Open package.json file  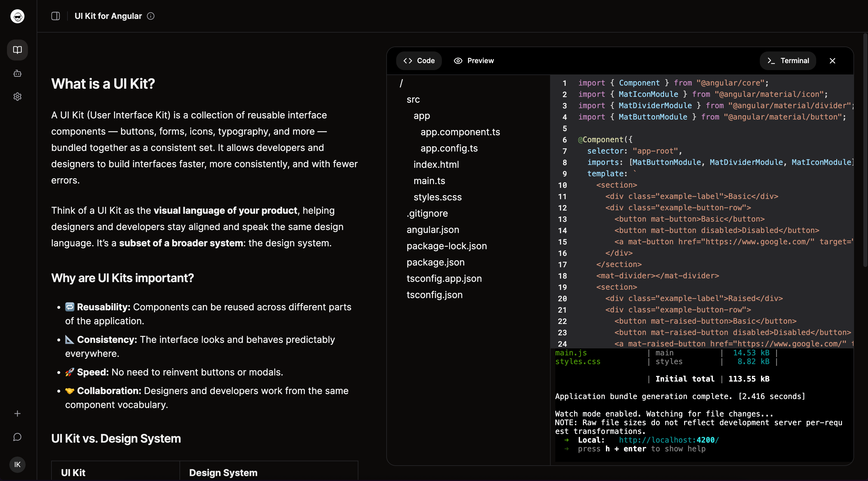click(435, 262)
